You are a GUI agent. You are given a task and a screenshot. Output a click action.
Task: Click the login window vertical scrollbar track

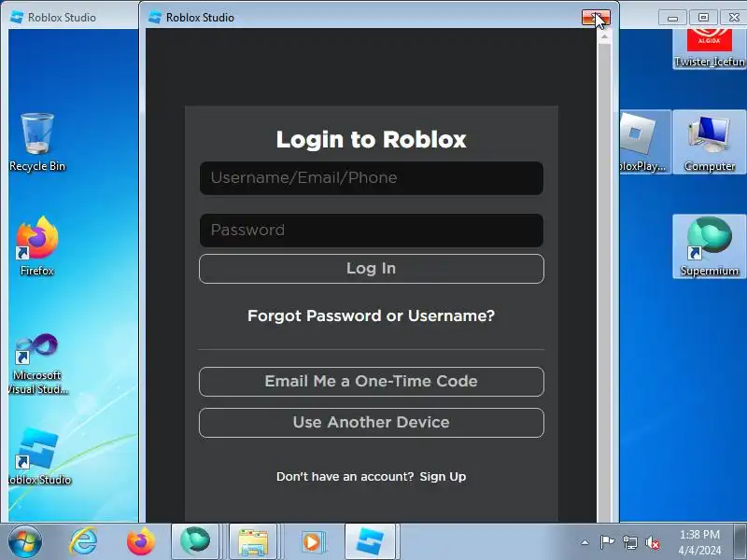(x=604, y=283)
